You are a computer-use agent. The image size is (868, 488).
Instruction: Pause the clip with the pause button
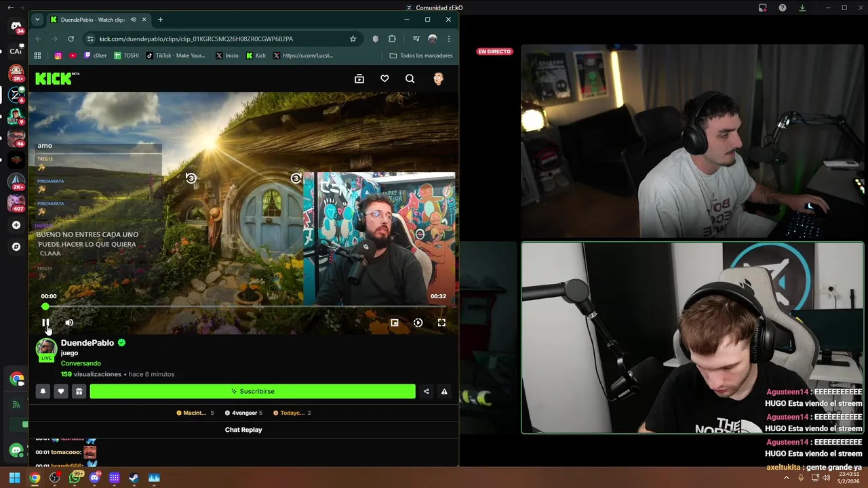pyautogui.click(x=45, y=323)
